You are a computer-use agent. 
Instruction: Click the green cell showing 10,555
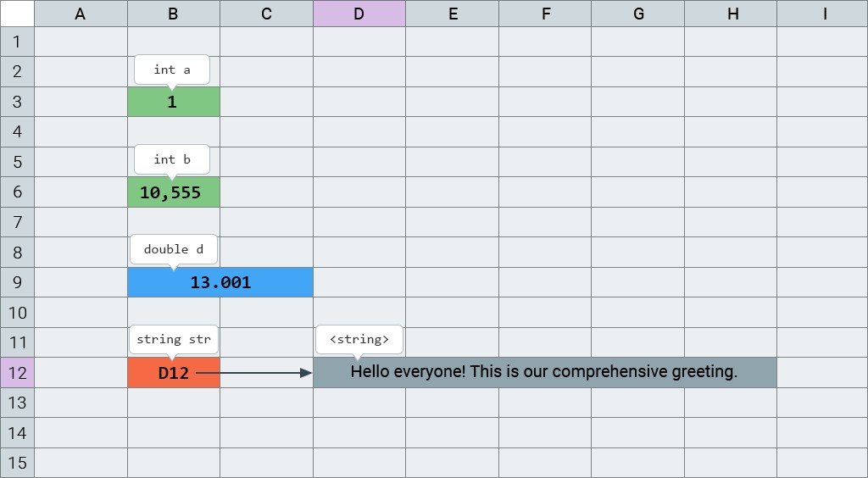173,192
